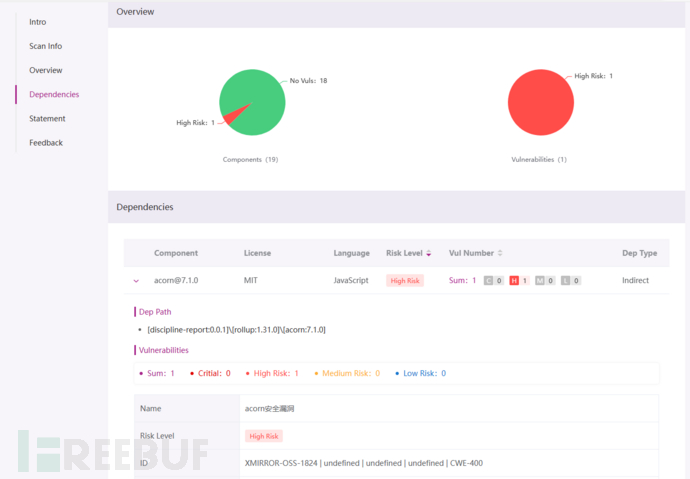
Task: Sort by Vul Number arrow icon
Action: [500, 253]
